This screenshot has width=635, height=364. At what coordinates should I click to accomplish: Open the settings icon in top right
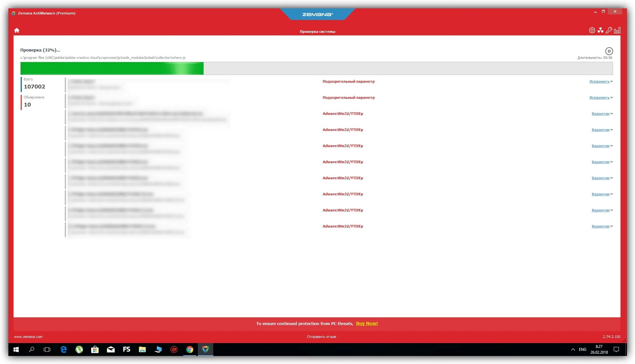coord(592,30)
